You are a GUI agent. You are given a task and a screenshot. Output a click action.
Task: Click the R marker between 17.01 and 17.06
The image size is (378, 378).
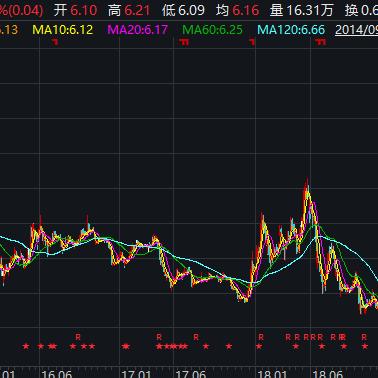tap(159, 337)
